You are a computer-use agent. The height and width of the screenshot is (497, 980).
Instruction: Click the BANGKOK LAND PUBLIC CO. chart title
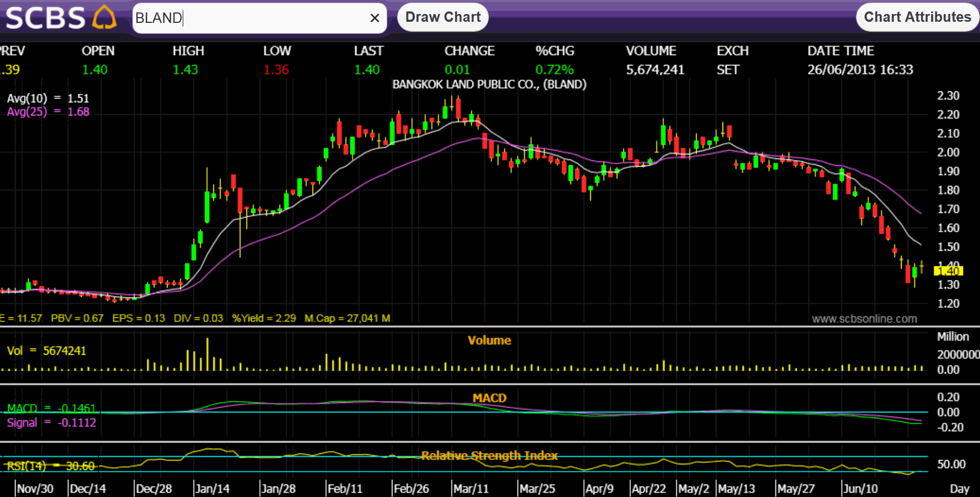(489, 84)
